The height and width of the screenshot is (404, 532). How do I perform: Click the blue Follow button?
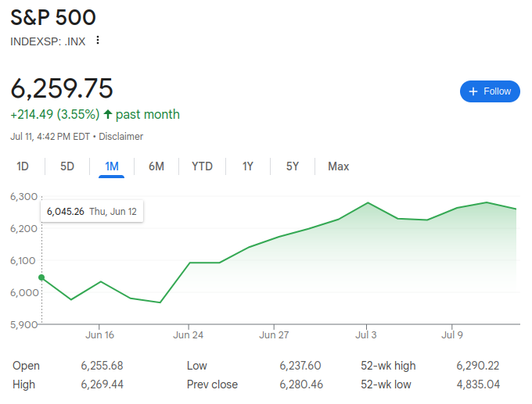[490, 91]
